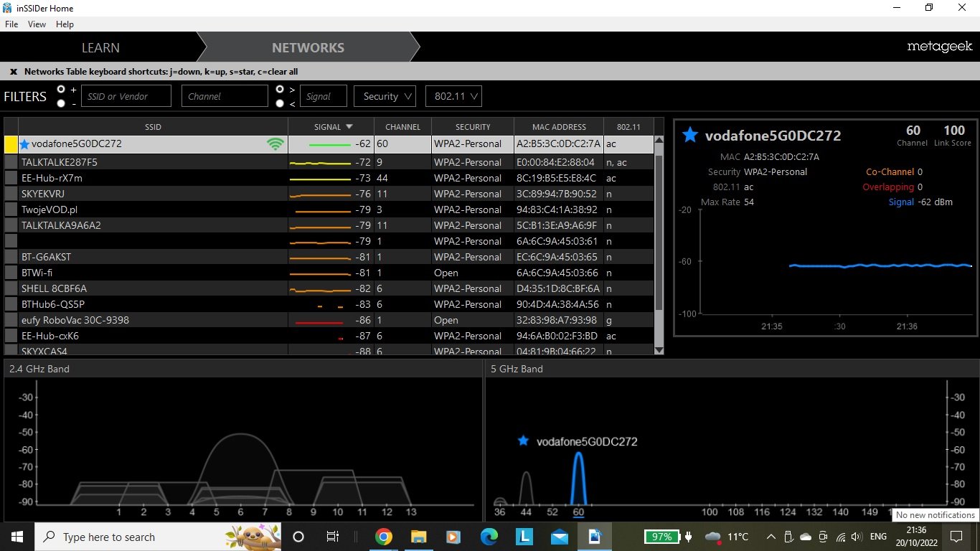
Task: Expand hidden system tray icons chevron
Action: tap(771, 537)
